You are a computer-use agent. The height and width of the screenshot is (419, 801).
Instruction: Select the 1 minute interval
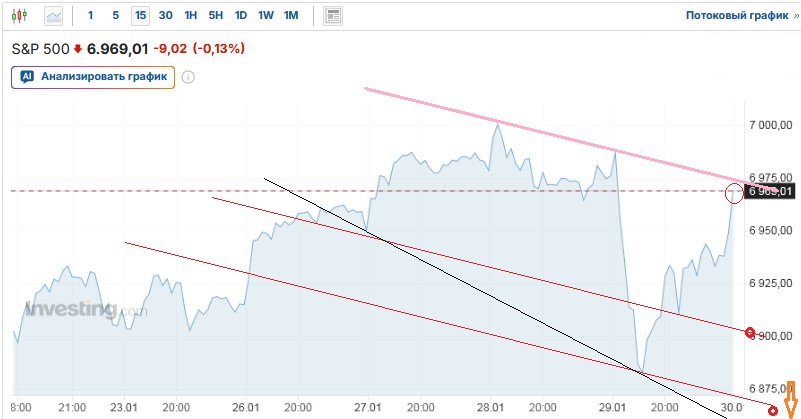(x=91, y=16)
